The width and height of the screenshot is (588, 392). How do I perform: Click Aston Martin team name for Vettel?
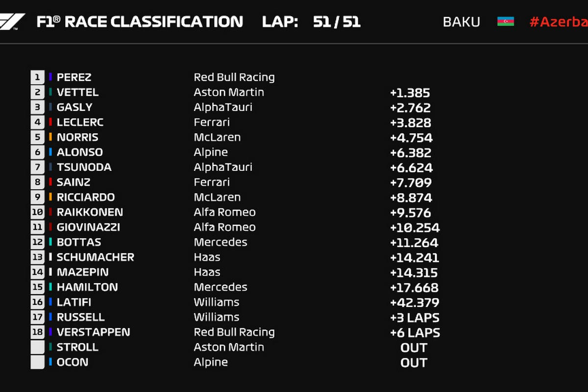[229, 92]
